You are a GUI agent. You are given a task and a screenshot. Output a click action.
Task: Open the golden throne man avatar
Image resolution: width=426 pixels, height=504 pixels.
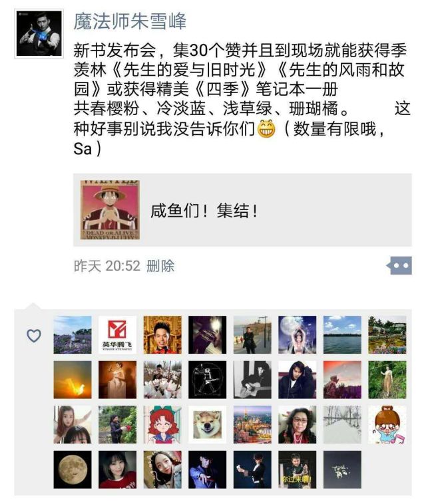tap(162, 334)
